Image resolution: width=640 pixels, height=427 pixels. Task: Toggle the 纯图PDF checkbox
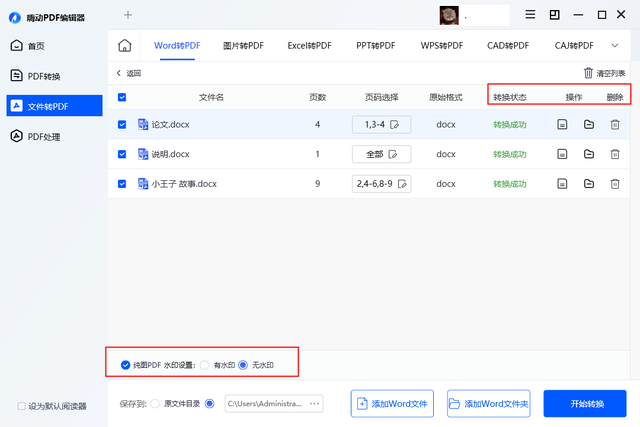125,365
